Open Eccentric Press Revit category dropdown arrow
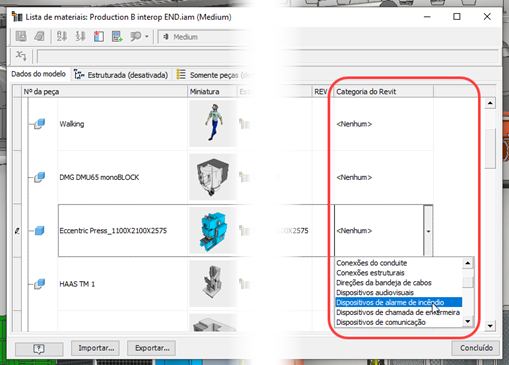Image resolution: width=509 pixels, height=365 pixels. coord(428,231)
